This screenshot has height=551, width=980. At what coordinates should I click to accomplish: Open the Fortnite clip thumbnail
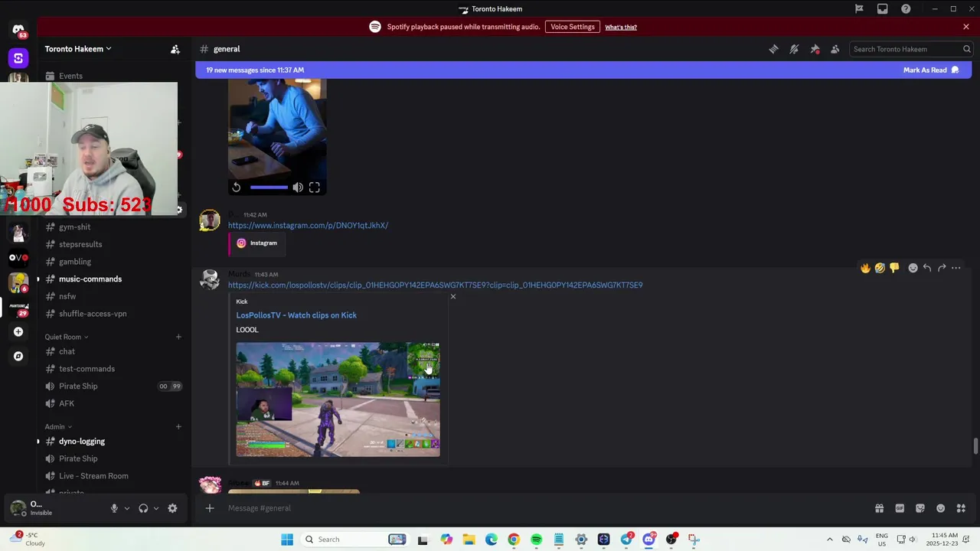pos(338,399)
